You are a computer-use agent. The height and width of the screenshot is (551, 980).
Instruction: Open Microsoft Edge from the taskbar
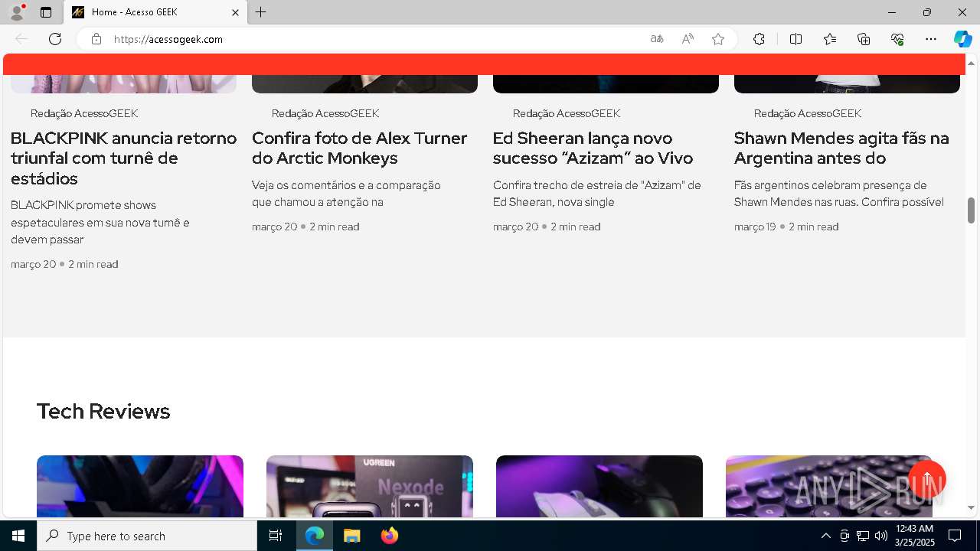315,536
